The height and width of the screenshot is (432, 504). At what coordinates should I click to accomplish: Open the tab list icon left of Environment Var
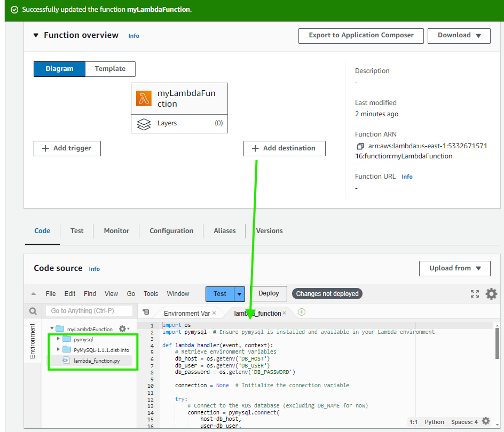coord(146,311)
